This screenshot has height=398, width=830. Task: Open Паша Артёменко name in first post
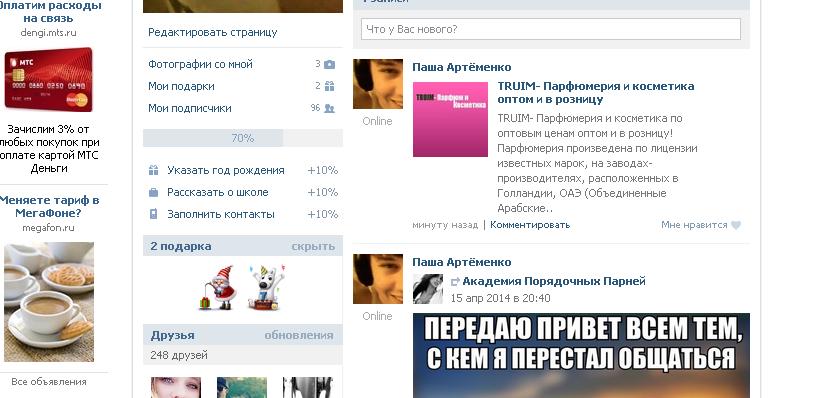[462, 67]
